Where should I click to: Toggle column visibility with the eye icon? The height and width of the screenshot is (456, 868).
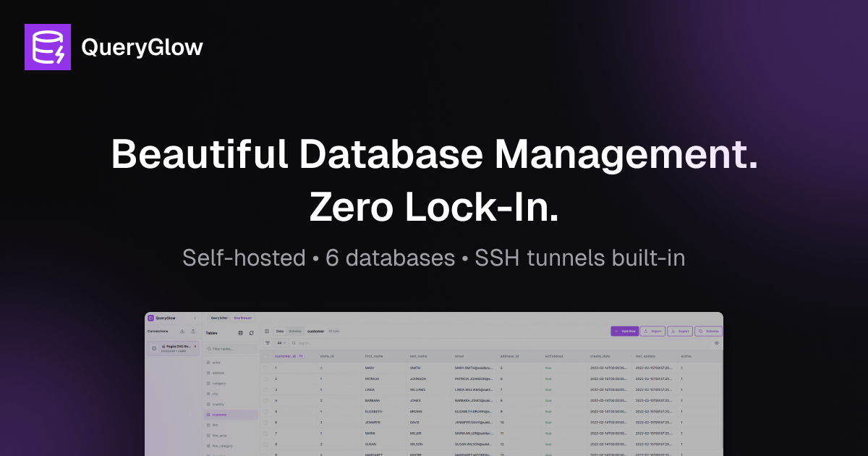click(x=717, y=343)
